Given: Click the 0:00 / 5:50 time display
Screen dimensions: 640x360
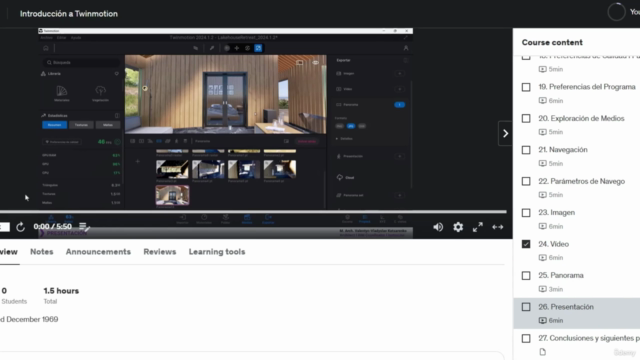Looking at the screenshot, I should tap(52, 227).
